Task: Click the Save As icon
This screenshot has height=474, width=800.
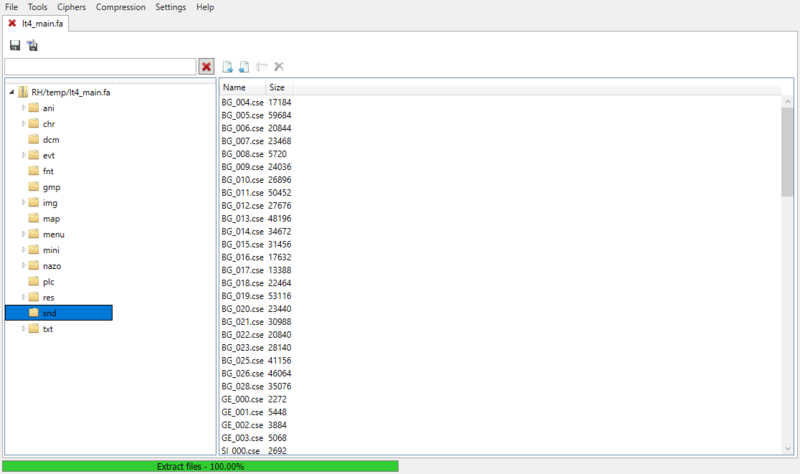Action: pyautogui.click(x=32, y=45)
